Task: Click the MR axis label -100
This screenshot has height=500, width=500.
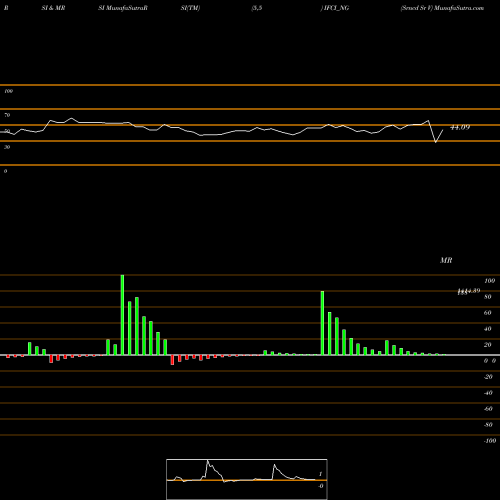Action: [x=490, y=441]
